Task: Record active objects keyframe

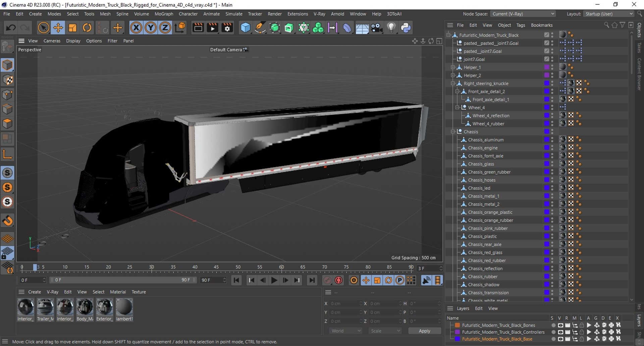Action: click(x=327, y=280)
